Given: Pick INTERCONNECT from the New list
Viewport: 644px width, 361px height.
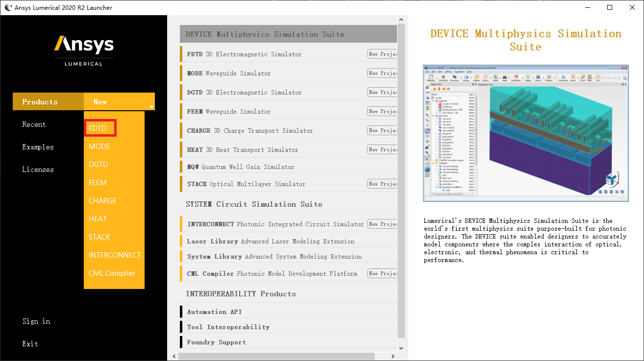Looking at the screenshot, I should (x=114, y=255).
